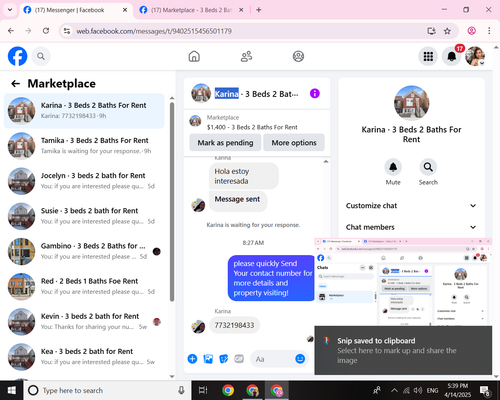Image resolution: width=500 pixels, height=400 pixels.
Task: Click the More options button
Action: (x=294, y=143)
